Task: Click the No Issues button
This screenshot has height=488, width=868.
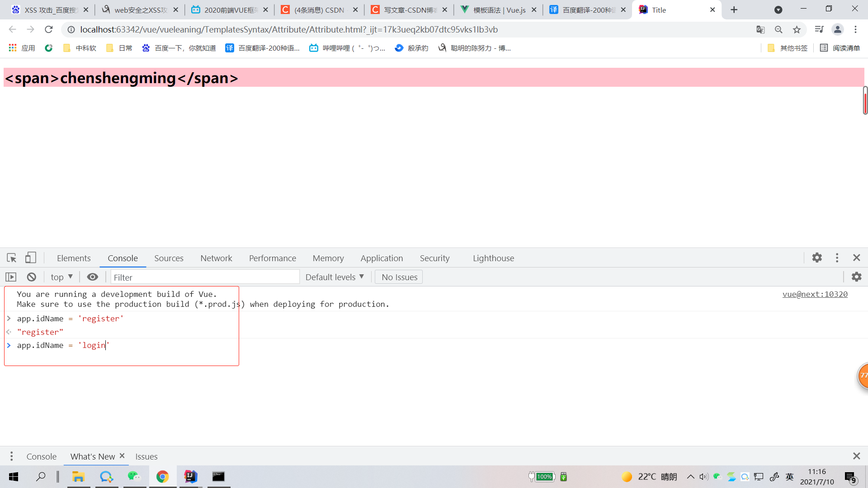Action: [399, 277]
